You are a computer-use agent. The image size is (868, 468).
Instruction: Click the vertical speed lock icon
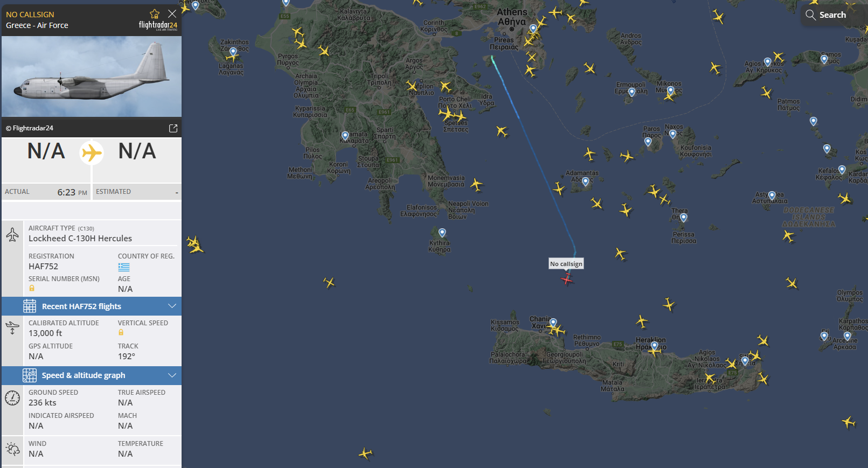[121, 333]
